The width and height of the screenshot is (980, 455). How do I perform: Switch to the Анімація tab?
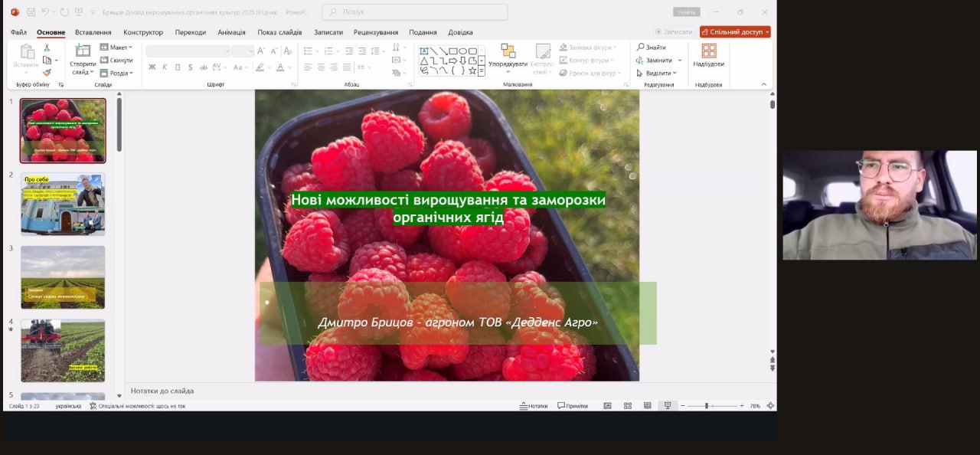point(231,32)
